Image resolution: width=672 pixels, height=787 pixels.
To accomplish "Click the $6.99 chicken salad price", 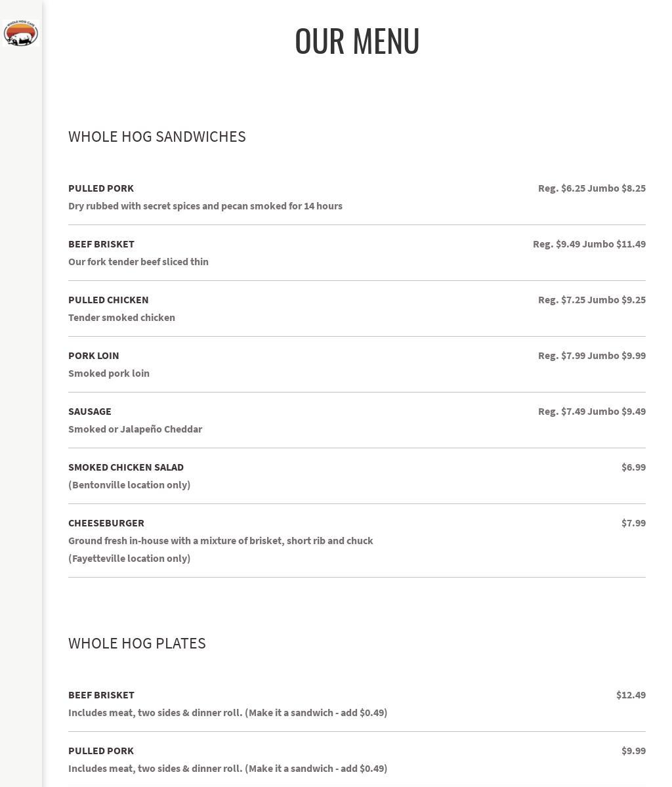I will point(633,467).
